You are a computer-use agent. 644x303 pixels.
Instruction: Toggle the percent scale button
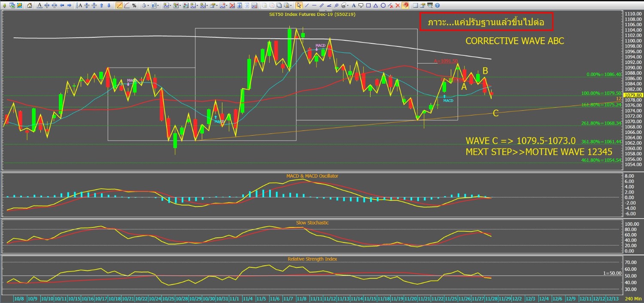coord(134,6)
